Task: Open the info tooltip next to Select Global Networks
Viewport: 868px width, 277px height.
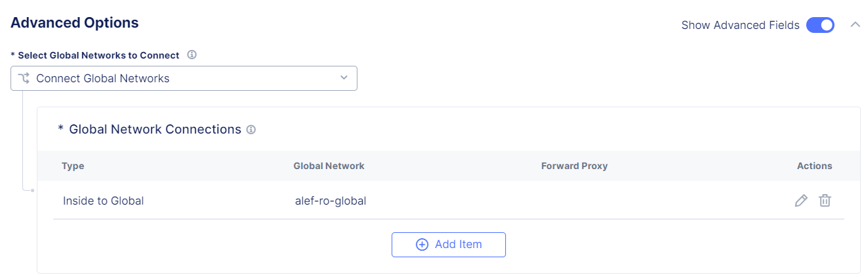Action: (x=192, y=55)
